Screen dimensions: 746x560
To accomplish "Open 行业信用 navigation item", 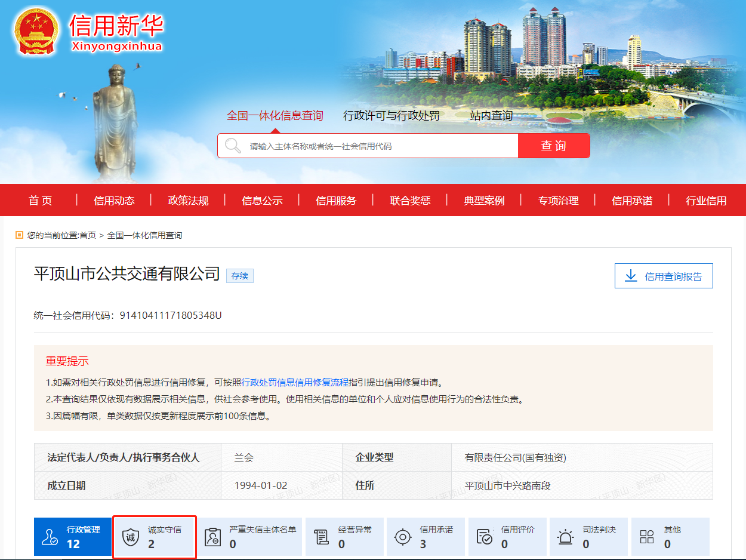I will click(706, 201).
